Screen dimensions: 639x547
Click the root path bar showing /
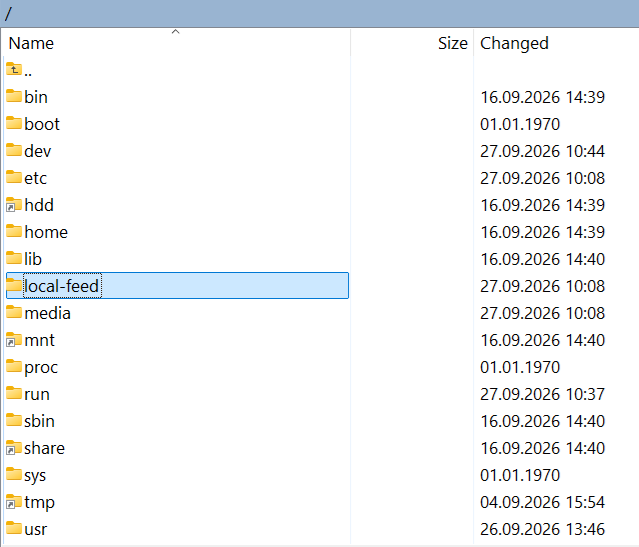pyautogui.click(x=320, y=13)
